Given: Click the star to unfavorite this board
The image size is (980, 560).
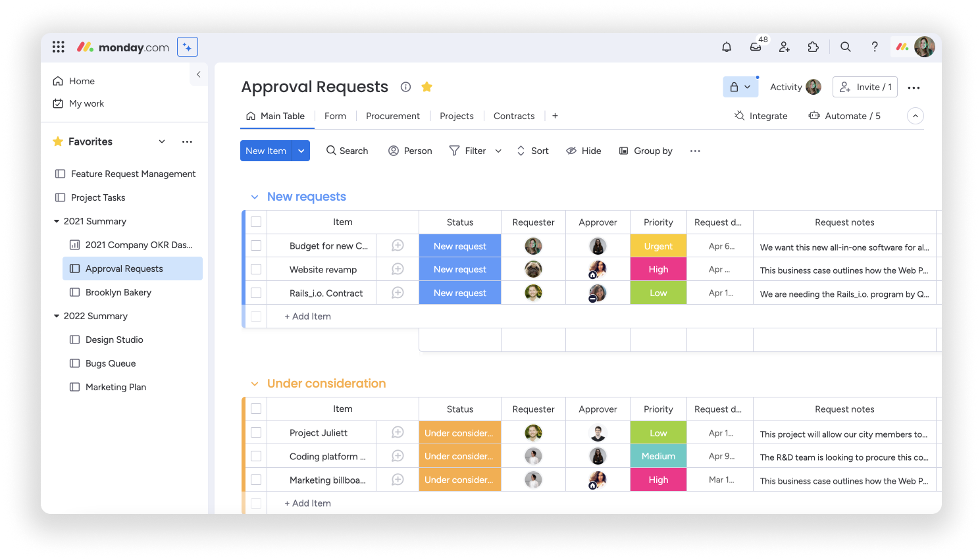Looking at the screenshot, I should [427, 87].
